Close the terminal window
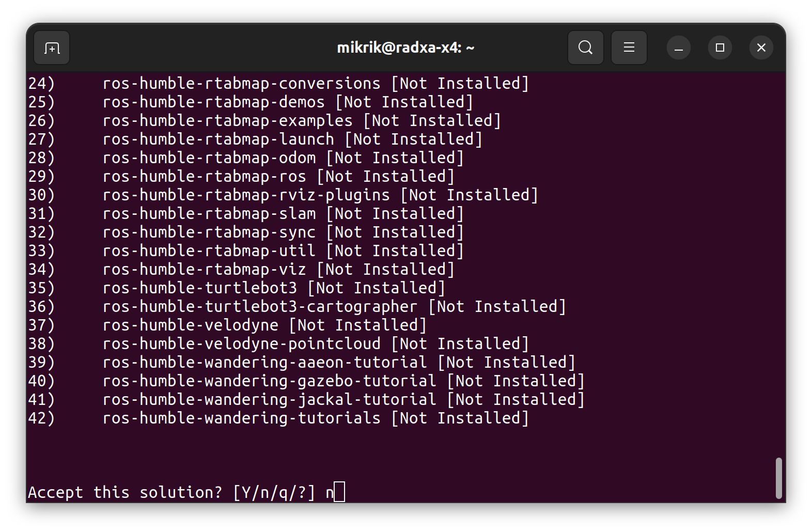The image size is (812, 532). click(x=761, y=48)
